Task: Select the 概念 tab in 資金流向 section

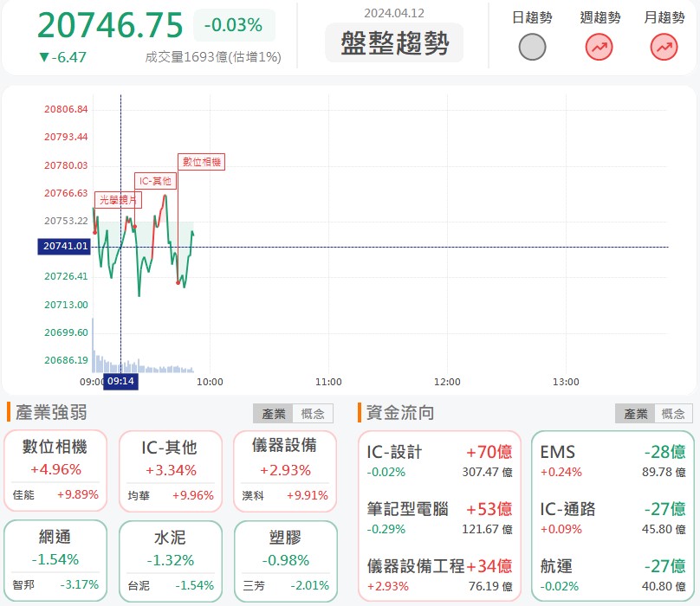Action: pyautogui.click(x=673, y=414)
